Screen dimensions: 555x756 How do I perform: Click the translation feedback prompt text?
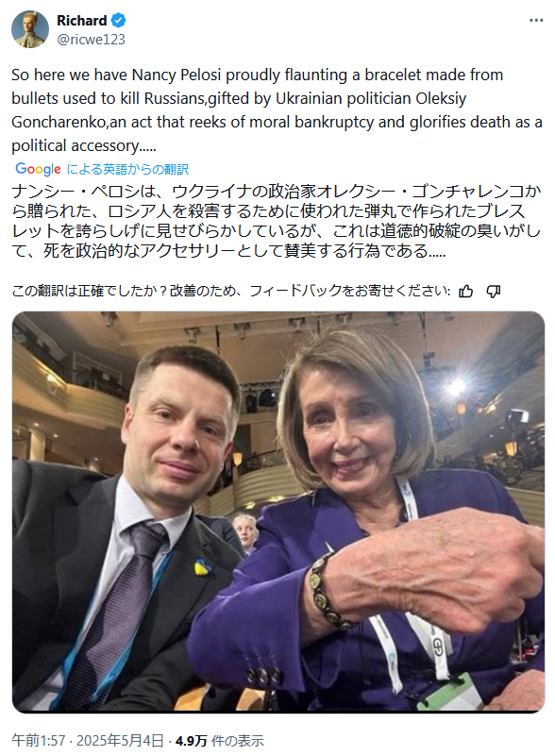[x=231, y=291]
